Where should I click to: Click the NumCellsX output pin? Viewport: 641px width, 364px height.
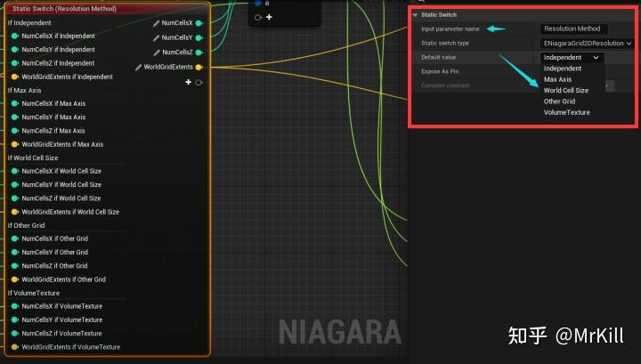coord(199,23)
